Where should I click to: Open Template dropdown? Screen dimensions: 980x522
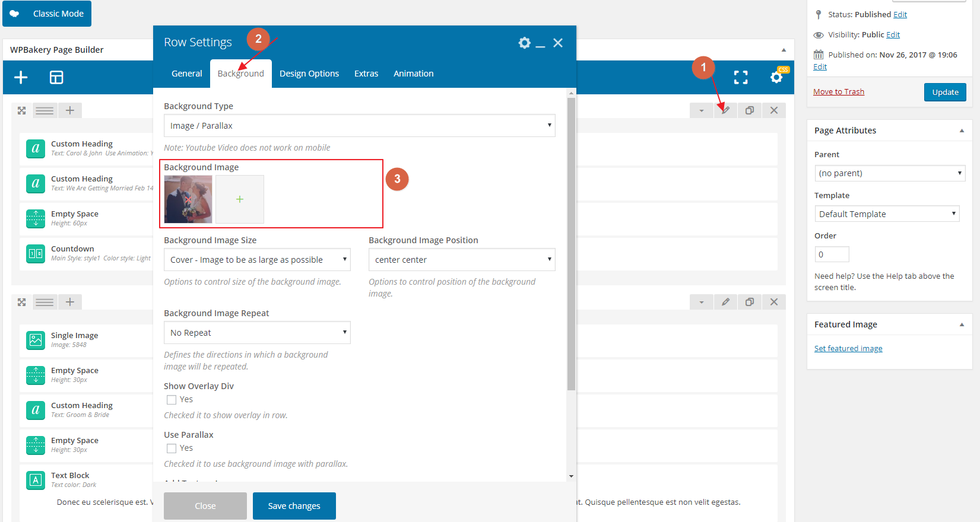click(887, 214)
